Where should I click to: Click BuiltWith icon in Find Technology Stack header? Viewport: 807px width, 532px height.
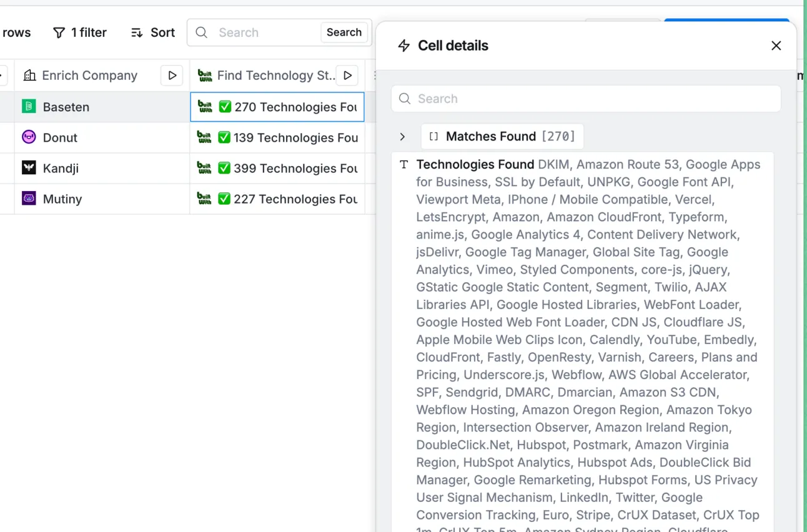coord(205,76)
